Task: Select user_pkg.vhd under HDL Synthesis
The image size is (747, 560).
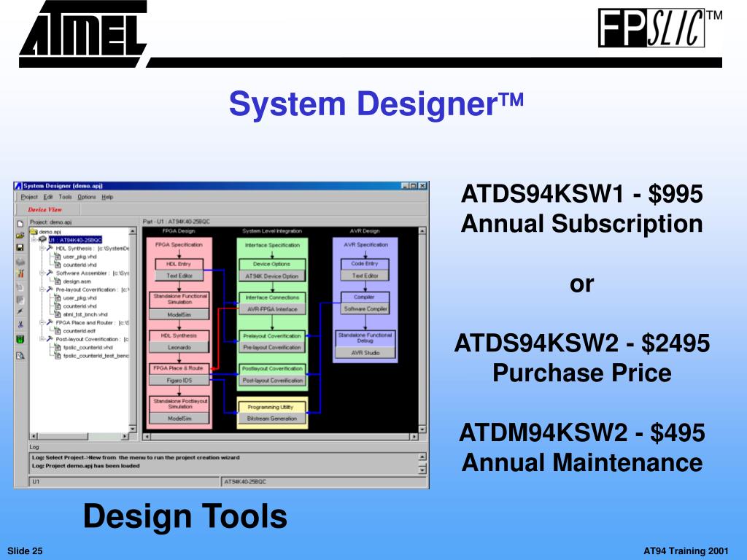Action: [x=80, y=257]
